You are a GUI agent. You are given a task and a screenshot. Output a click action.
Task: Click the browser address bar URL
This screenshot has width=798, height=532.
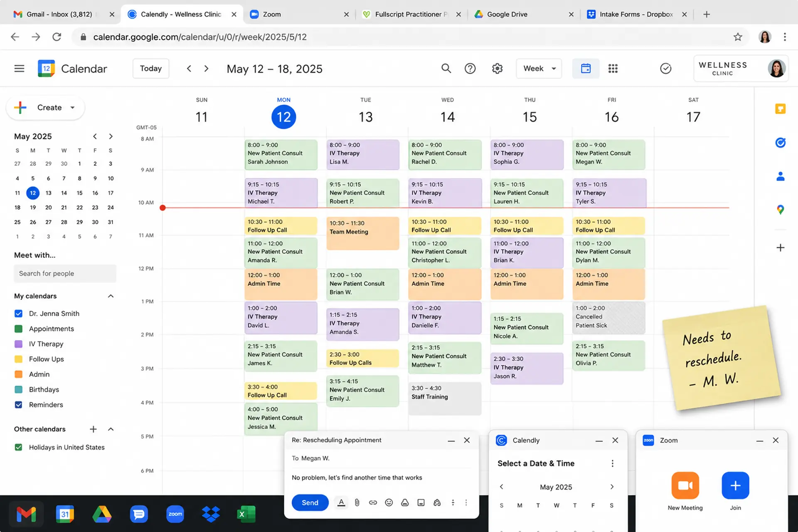coord(200,37)
